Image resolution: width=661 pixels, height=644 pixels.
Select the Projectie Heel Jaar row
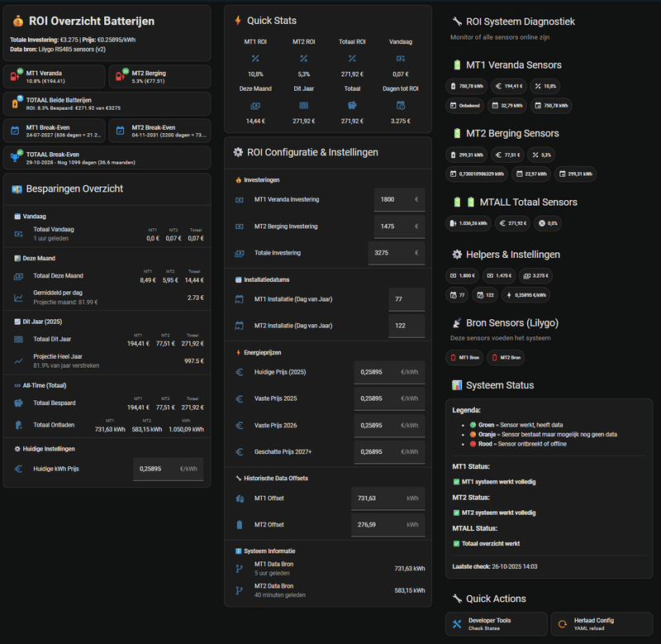point(107,361)
